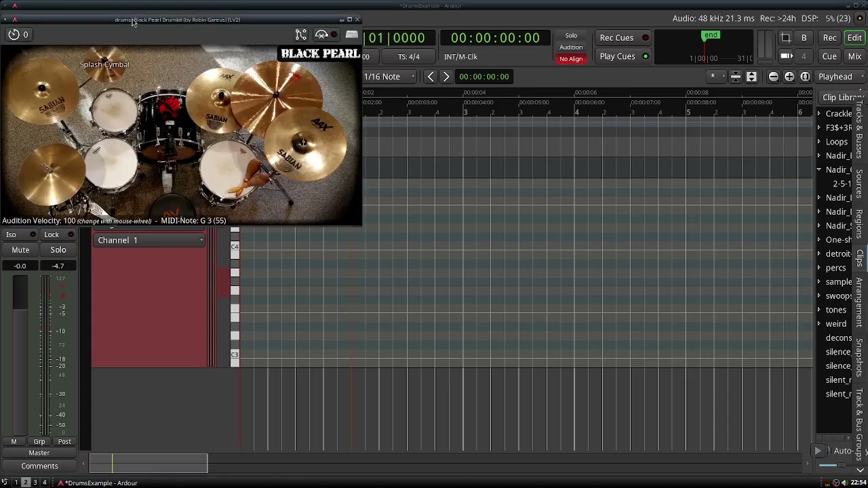Expand the tones folder in Clip Library
Image resolution: width=868 pixels, height=488 pixels.
click(x=819, y=310)
